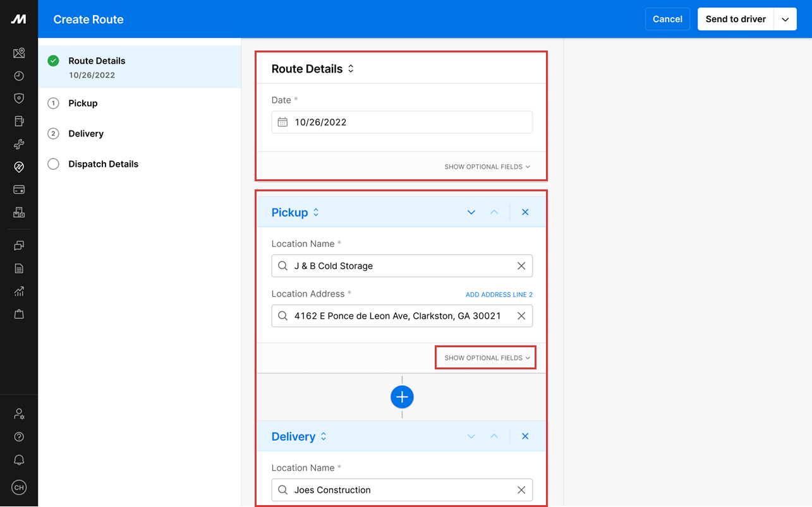Screen dimensions: 812x507
Task: Click the Cancel button
Action: (x=667, y=19)
